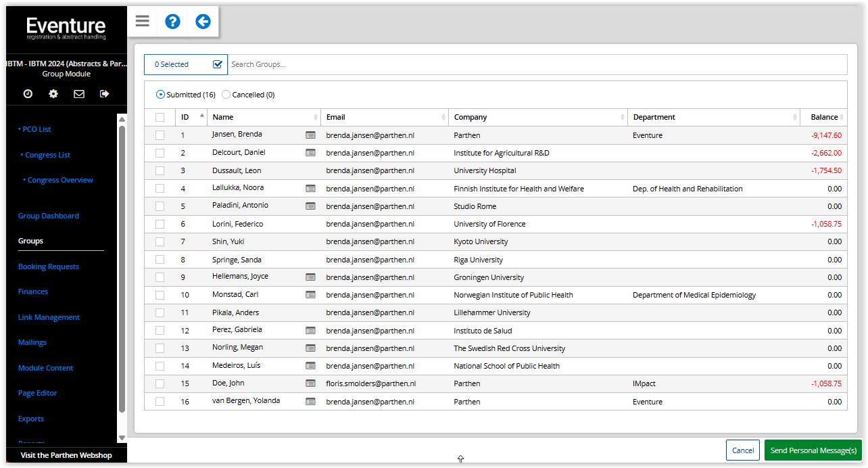Open Mailings in the sidebar
The height and width of the screenshot is (468, 868).
tap(32, 342)
